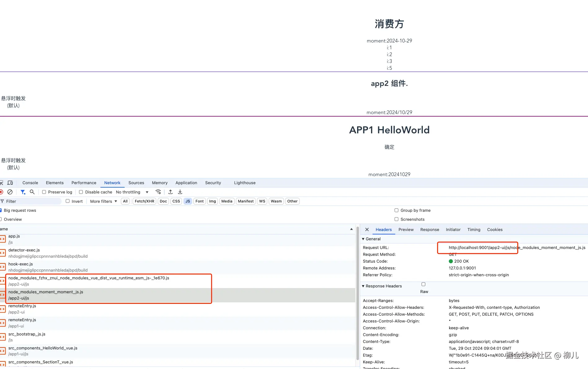The width and height of the screenshot is (588, 369).
Task: Toggle the network filter funnel icon
Action: pyautogui.click(x=23, y=192)
